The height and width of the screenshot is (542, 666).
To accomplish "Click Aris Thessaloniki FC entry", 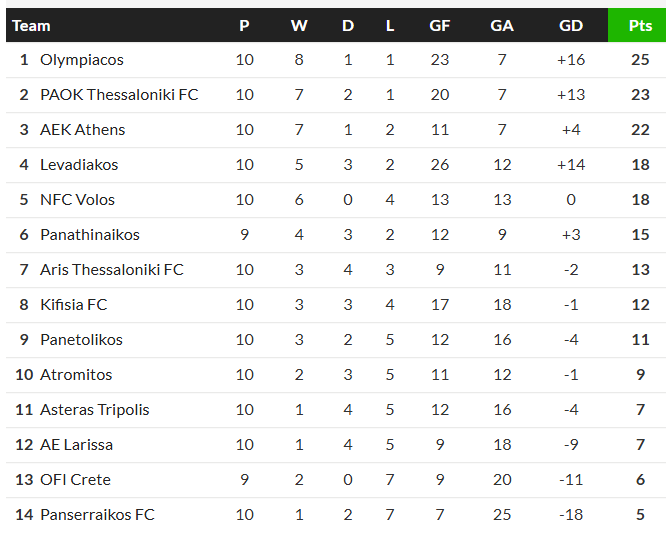I will 112,270.
